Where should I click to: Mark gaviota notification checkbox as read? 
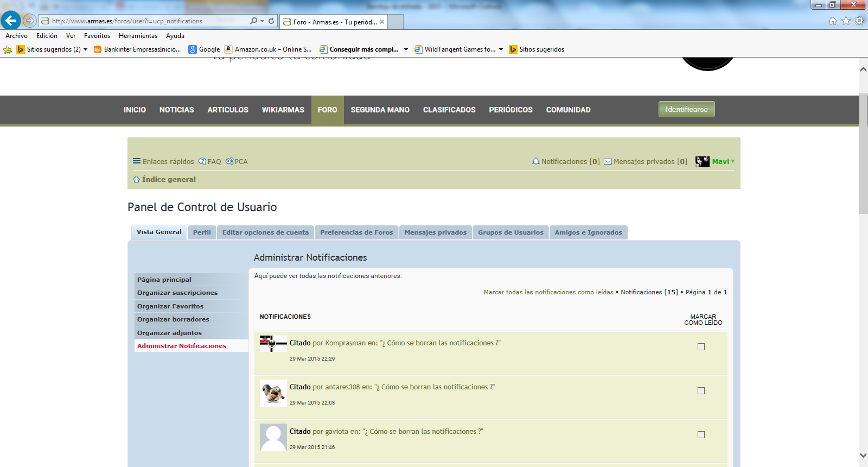[x=701, y=435]
